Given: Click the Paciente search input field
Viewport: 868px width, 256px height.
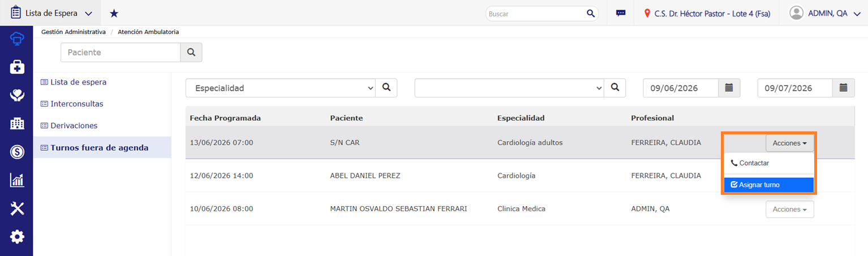Looking at the screenshot, I should (x=121, y=52).
